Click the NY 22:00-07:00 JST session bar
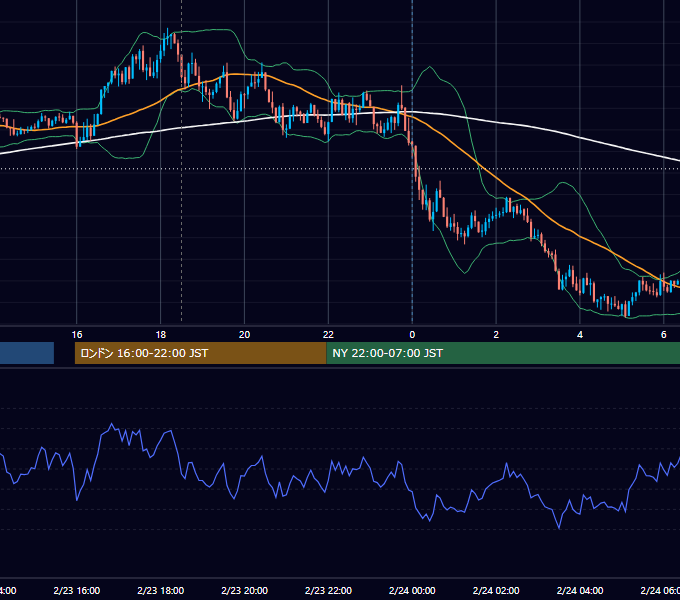Viewport: 680px width, 600px height. tap(503, 353)
